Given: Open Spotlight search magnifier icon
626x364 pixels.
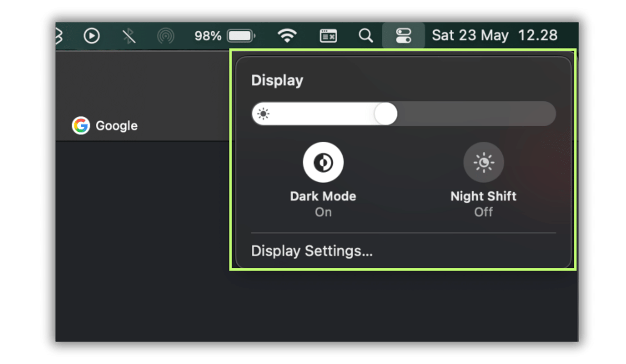Looking at the screenshot, I should pos(366,36).
